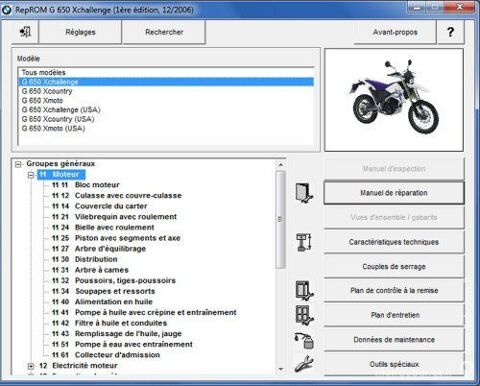Select 11 40 Alimentation en huile
Image resolution: width=480 pixels, height=386 pixels.
pos(102,302)
